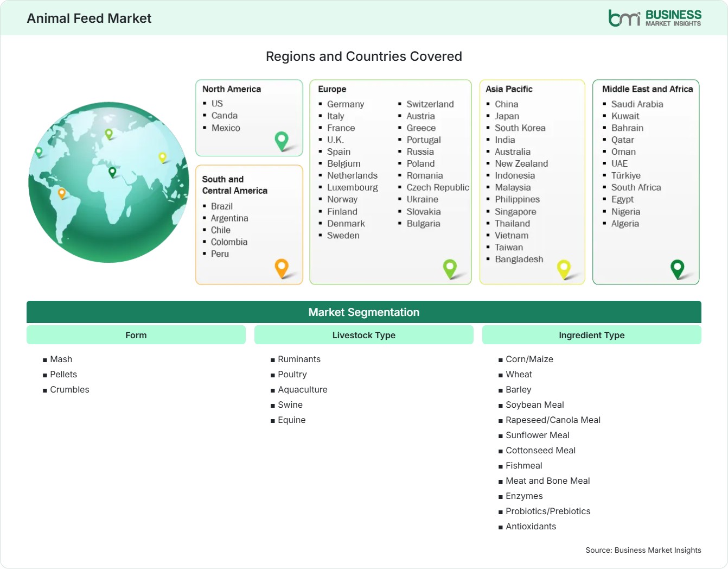Image resolution: width=728 pixels, height=569 pixels.
Task: Click the dark green pin in Middle East and Africa card
Action: 678,269
